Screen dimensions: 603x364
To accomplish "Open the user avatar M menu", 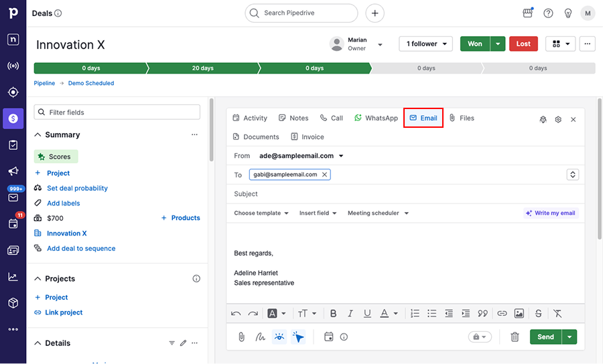I will pyautogui.click(x=588, y=13).
